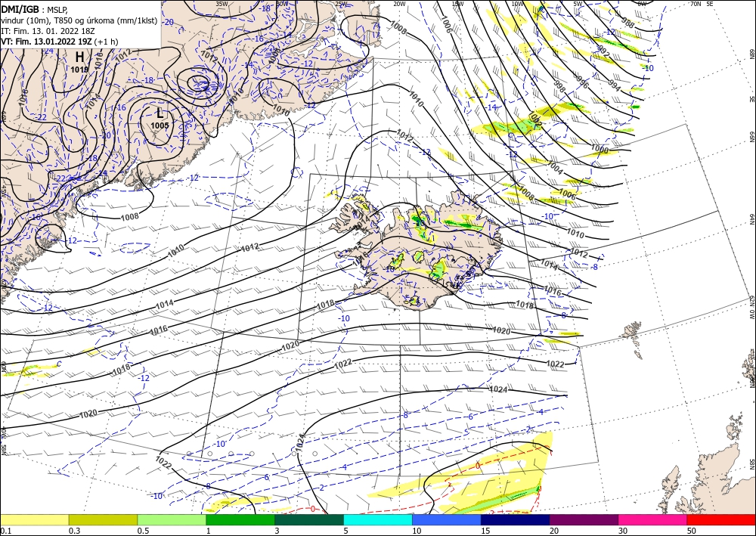
Task: Choose the navy 15–20 legend swatch
Action: coord(516,519)
